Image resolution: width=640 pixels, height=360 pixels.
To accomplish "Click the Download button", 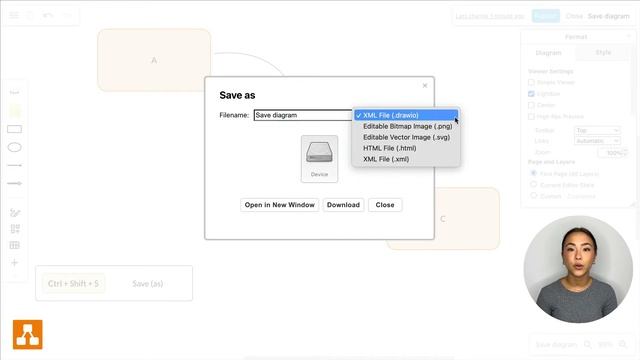I will (x=343, y=205).
